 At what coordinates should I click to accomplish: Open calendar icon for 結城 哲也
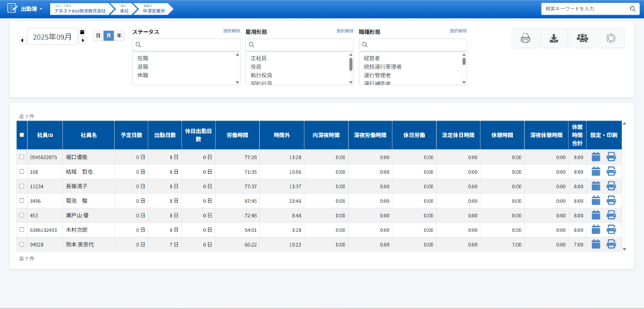[x=596, y=172]
